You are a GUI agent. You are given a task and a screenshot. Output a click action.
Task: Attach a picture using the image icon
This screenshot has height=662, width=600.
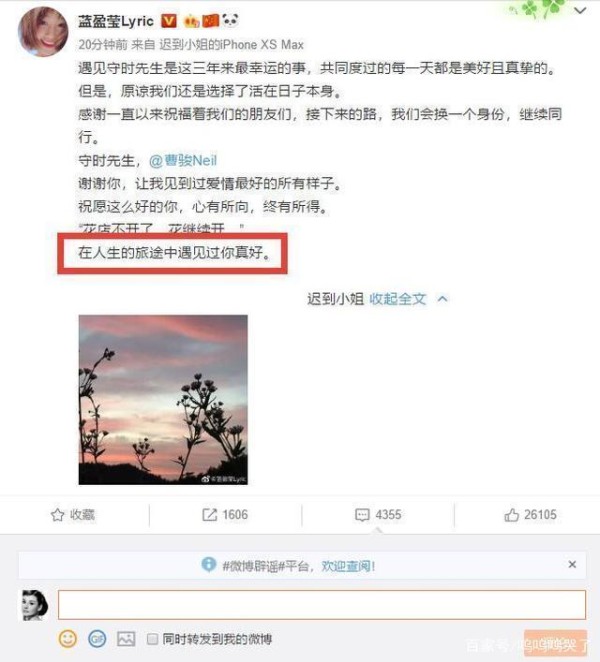point(126,639)
